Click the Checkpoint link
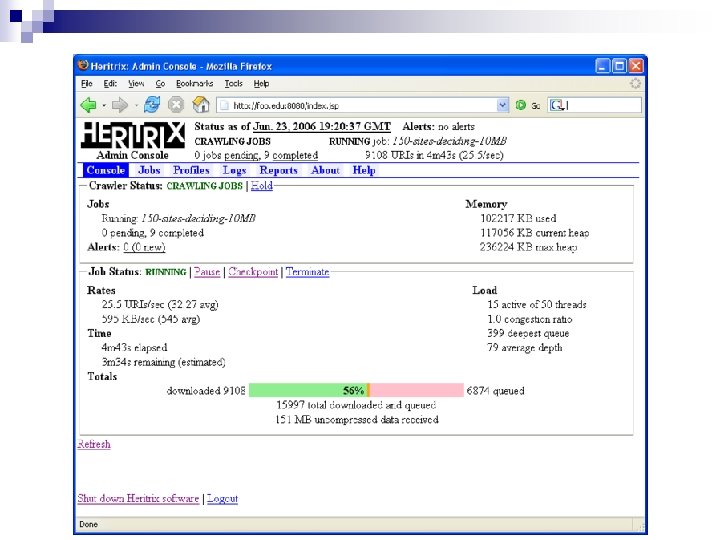720x540 pixels. 253,271
